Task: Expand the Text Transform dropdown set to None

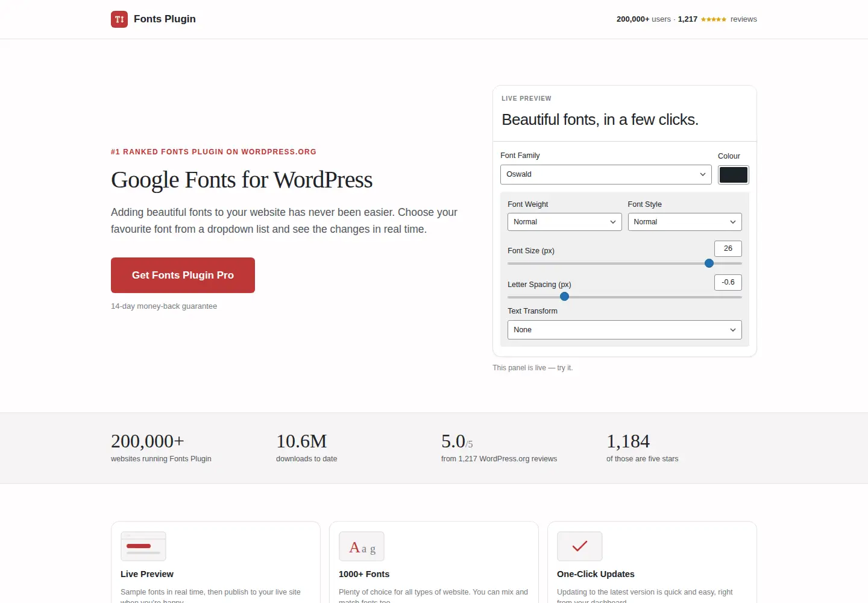Action: [x=624, y=330]
